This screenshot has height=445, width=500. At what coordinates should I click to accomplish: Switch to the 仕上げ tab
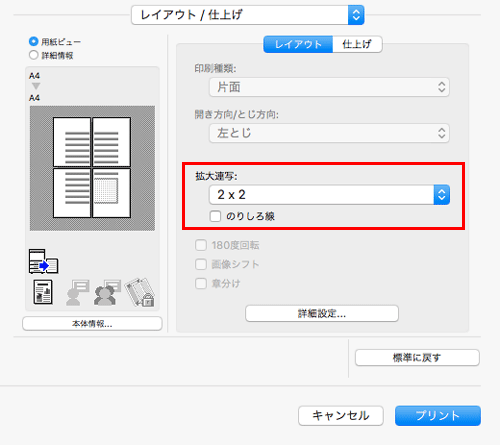[x=357, y=44]
